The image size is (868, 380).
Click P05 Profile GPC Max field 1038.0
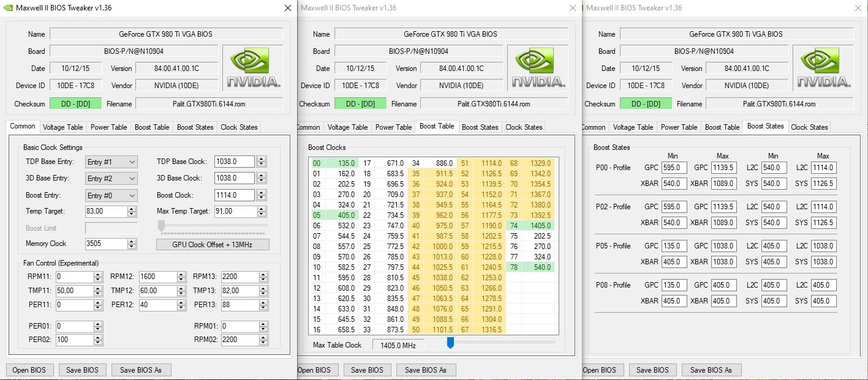(723, 246)
